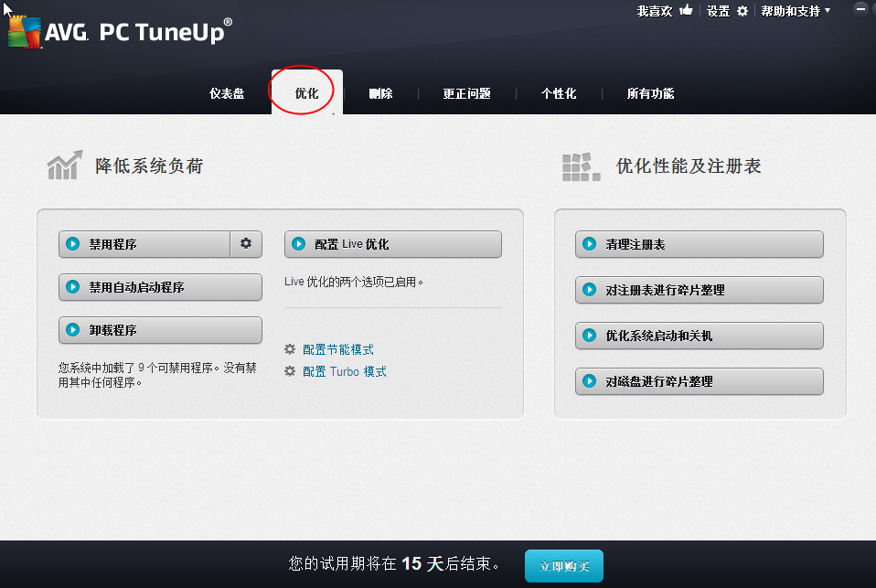Click the trial period 15 天 notice

click(394, 563)
